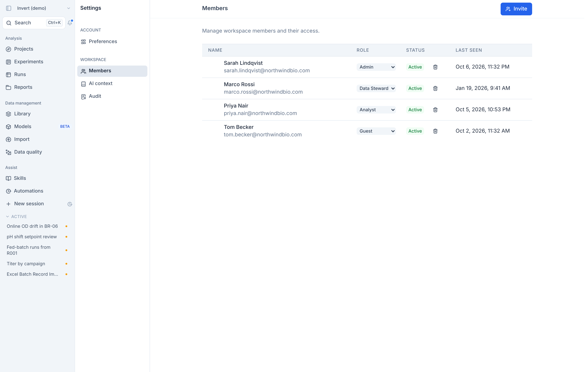
Task: Open AI context settings
Action: click(112, 84)
